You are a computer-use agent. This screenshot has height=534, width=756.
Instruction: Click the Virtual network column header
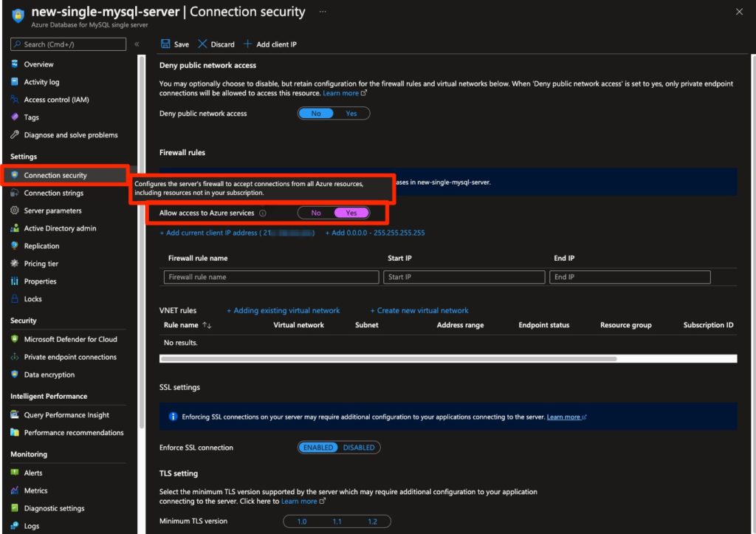pyautogui.click(x=298, y=325)
